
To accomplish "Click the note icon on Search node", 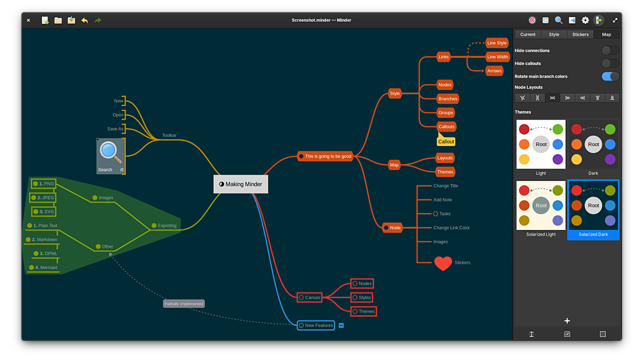I will (122, 170).
